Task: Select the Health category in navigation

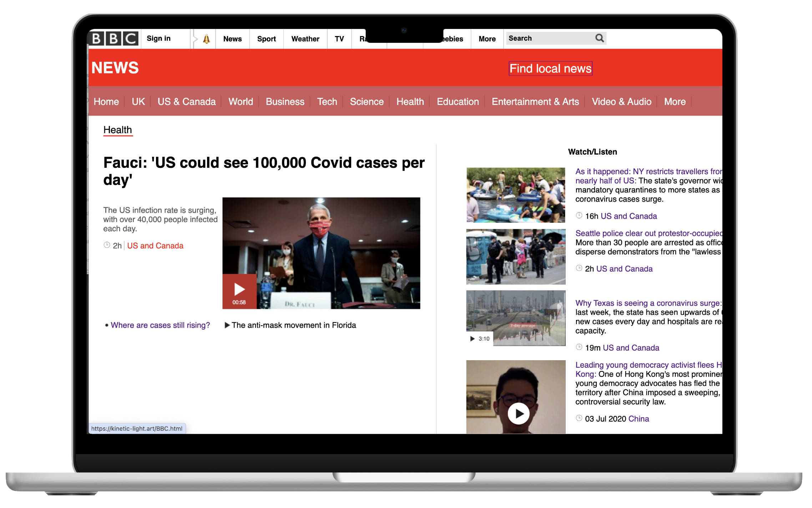Action: pos(410,102)
